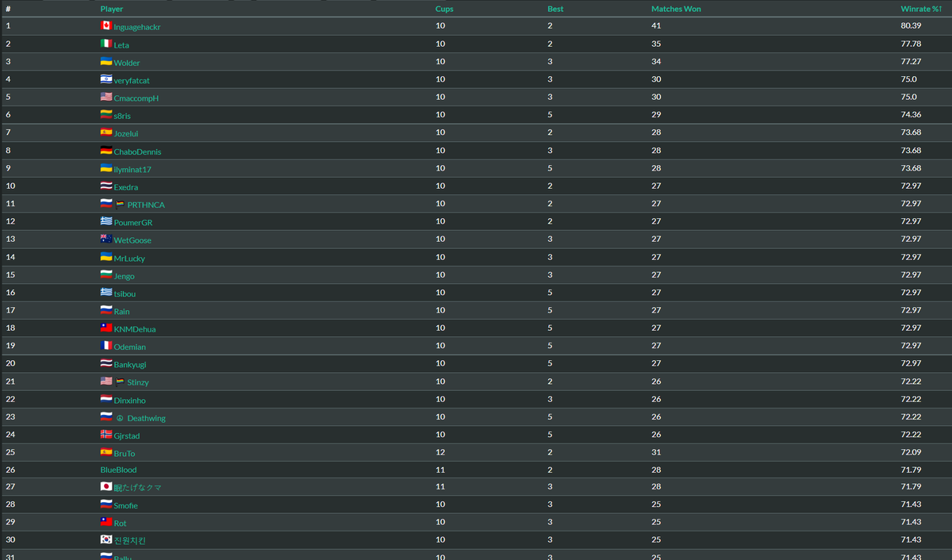Open Dinxinho player profile
952x560 pixels.
point(130,401)
